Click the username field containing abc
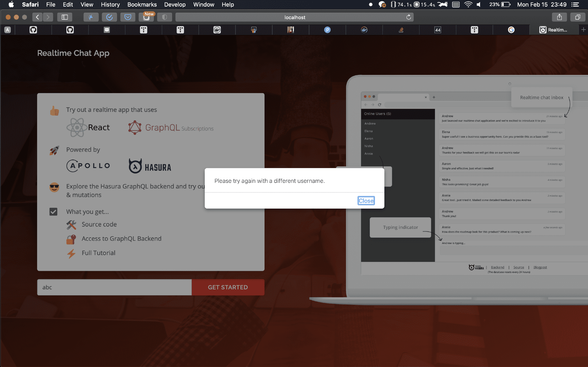 click(x=114, y=287)
